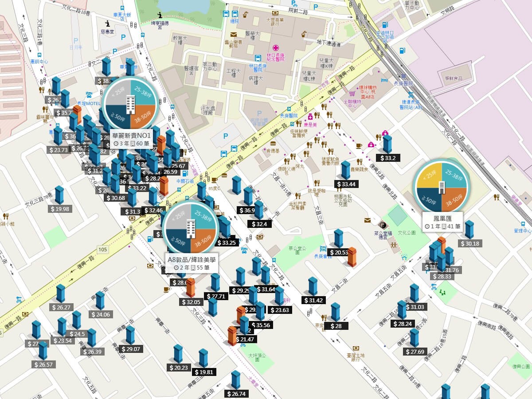
Task: Click the $26.39 price label
Action: 92,352
